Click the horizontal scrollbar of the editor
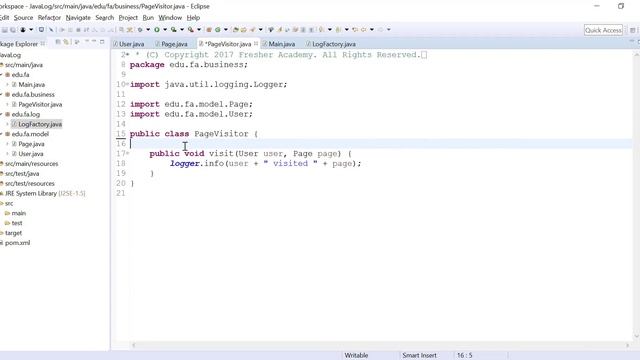 tap(380, 345)
